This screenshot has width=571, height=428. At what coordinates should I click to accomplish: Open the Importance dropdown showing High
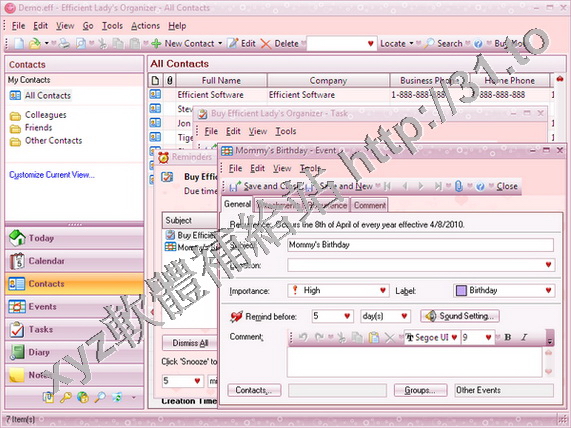(382, 291)
